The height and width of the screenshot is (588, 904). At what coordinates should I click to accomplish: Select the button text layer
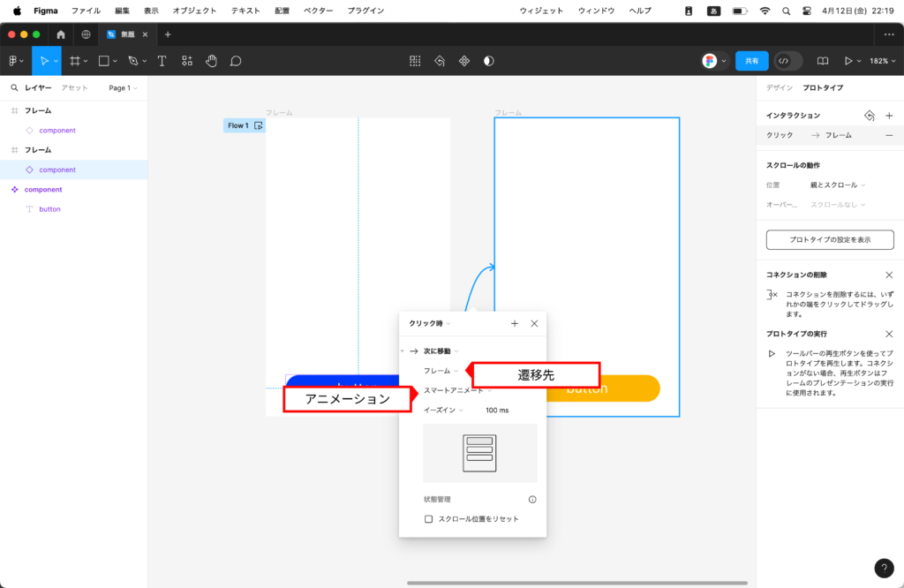[x=49, y=209]
